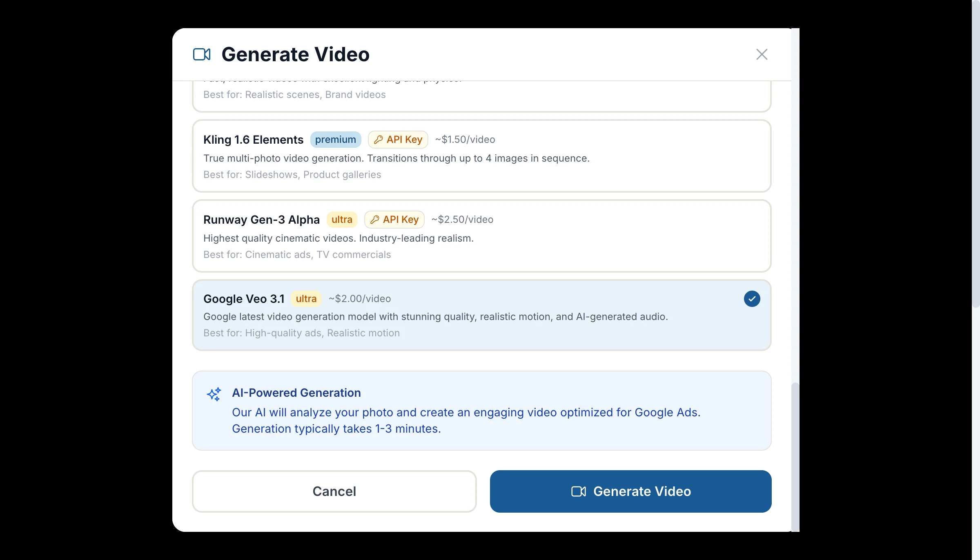Close the Generate Video dialog
The height and width of the screenshot is (560, 980).
point(762,54)
